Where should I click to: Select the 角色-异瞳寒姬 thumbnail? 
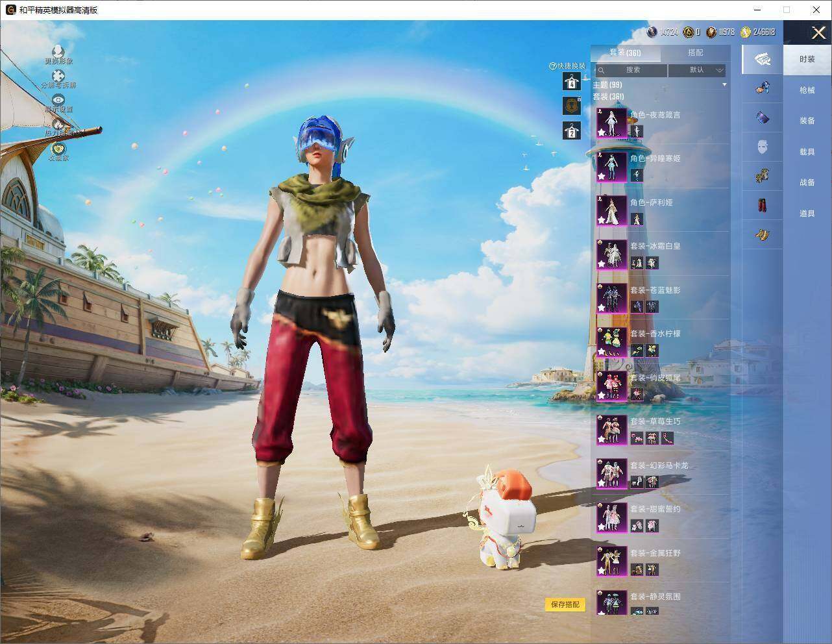(611, 166)
